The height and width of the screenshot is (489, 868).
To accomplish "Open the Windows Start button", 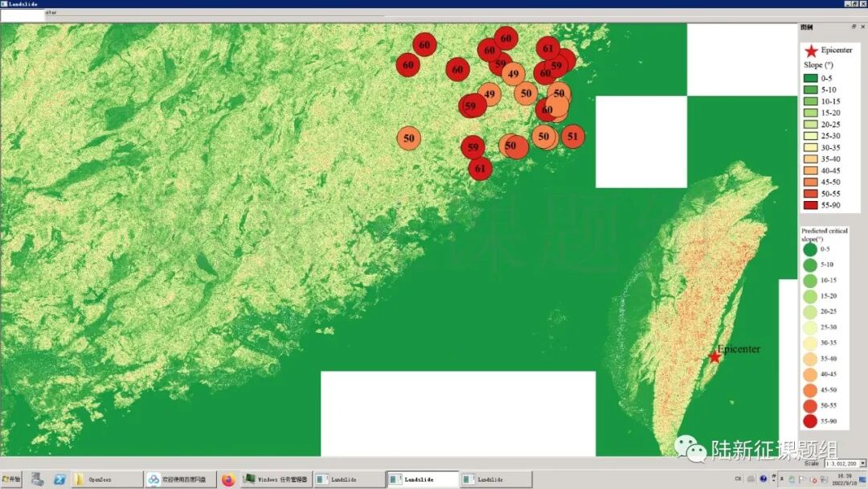I will (x=11, y=479).
